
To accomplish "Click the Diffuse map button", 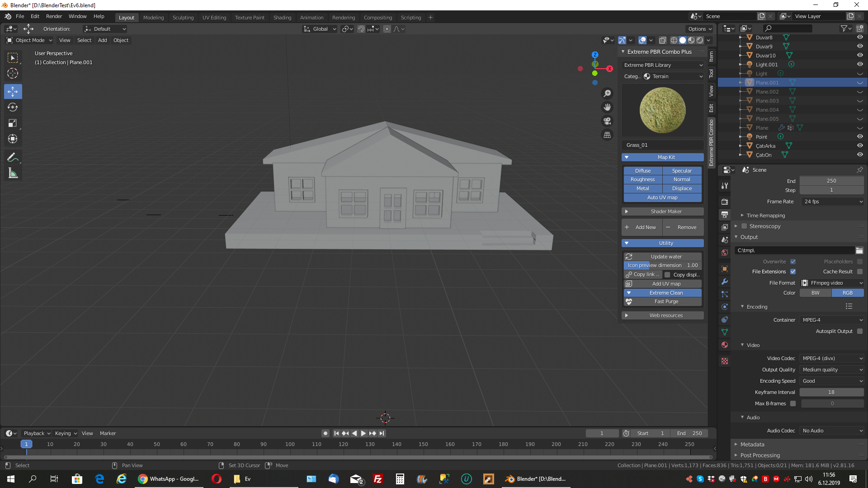I will [x=642, y=171].
